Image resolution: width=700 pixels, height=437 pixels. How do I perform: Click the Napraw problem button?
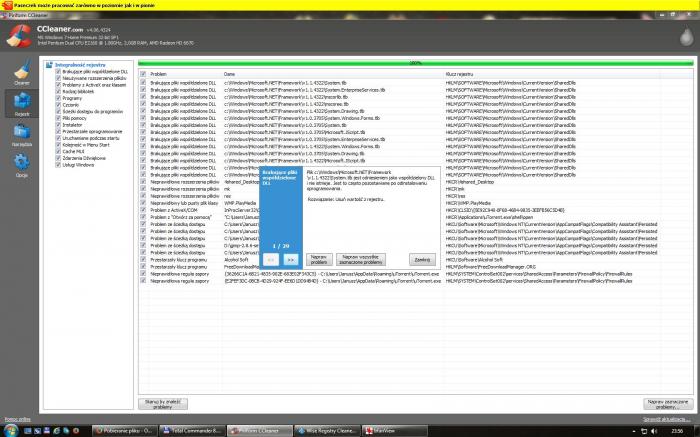[319, 259]
